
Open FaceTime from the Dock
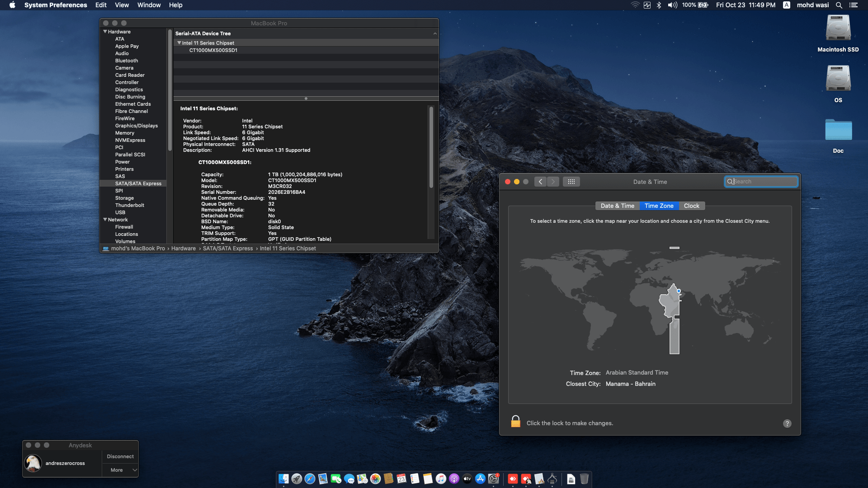point(336,479)
